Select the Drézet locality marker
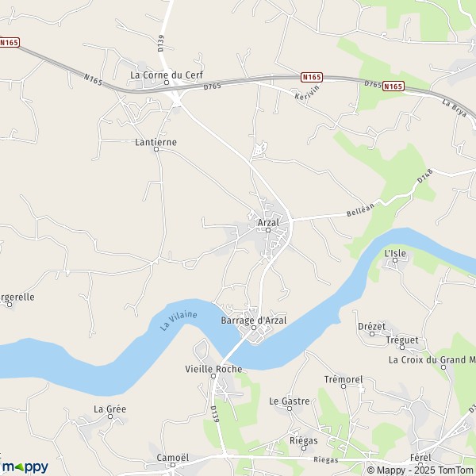 click(x=372, y=334)
